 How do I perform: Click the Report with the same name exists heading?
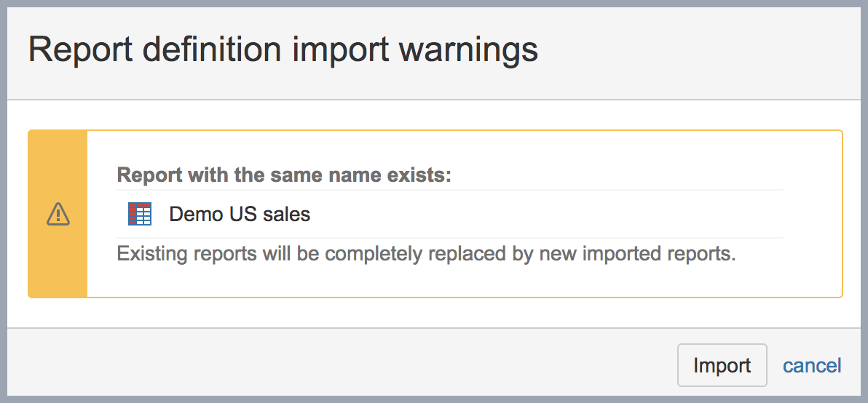pyautogui.click(x=284, y=175)
